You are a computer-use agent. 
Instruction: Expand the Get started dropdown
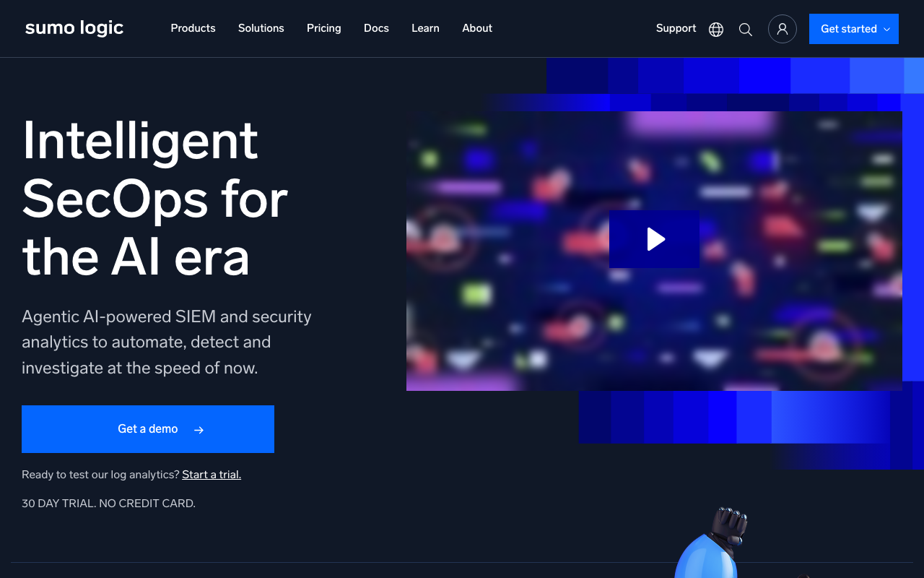(x=854, y=29)
